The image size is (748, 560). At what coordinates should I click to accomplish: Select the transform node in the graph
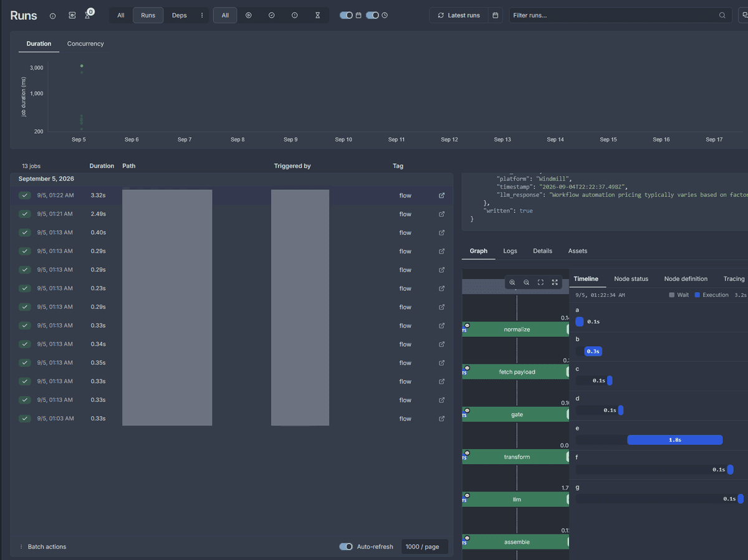[515, 457]
